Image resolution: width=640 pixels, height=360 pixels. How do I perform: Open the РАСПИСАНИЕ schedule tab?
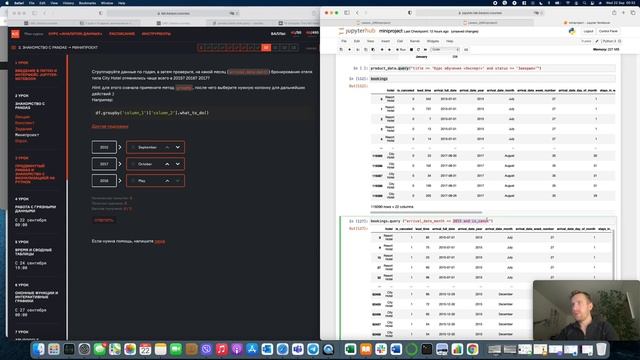click(x=122, y=34)
